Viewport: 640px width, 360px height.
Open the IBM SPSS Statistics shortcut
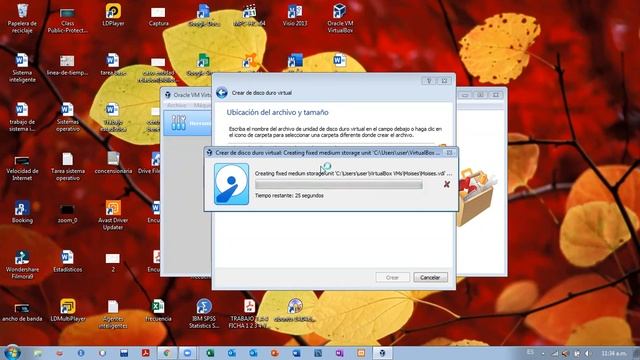(204, 314)
